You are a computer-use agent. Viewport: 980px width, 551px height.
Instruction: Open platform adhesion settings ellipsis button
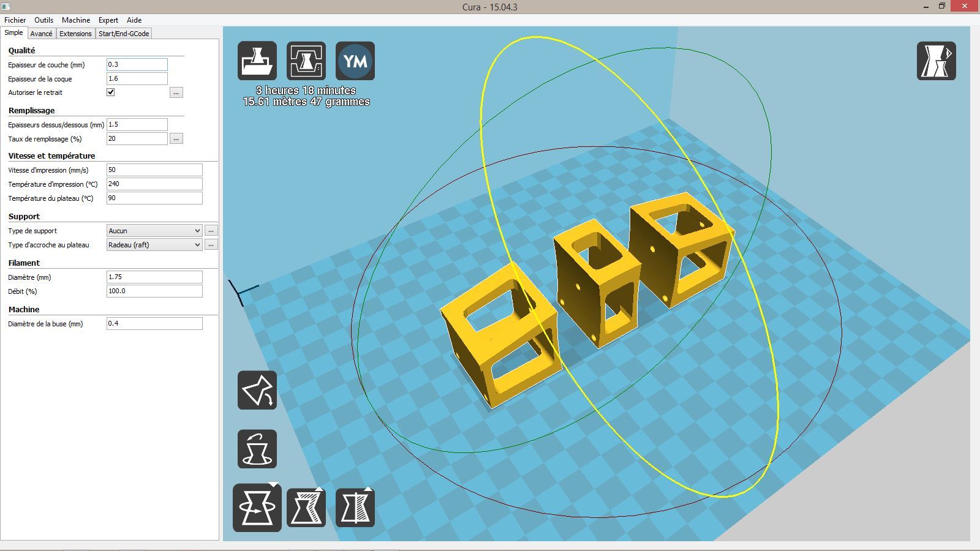211,245
